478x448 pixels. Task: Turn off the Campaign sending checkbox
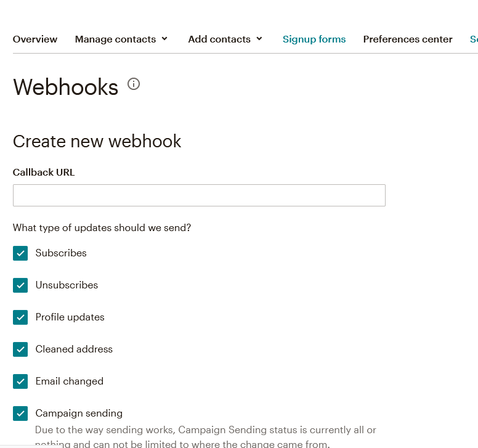20,413
